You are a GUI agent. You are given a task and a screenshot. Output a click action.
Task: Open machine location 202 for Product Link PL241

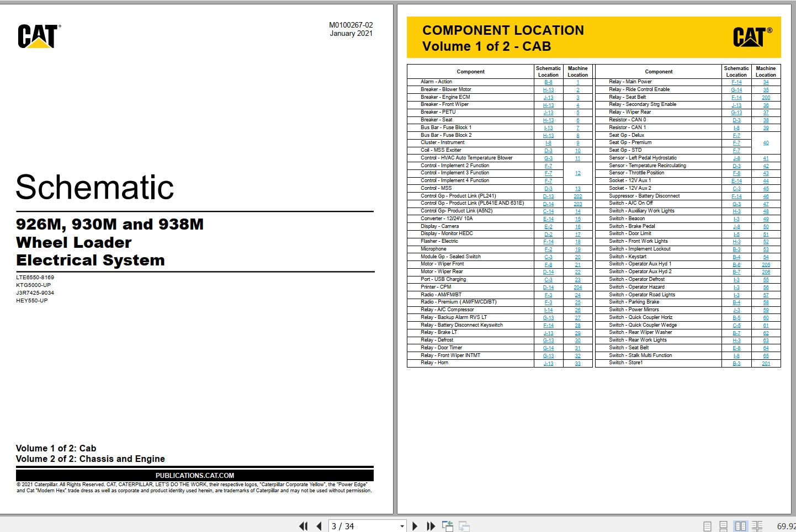[x=578, y=196]
